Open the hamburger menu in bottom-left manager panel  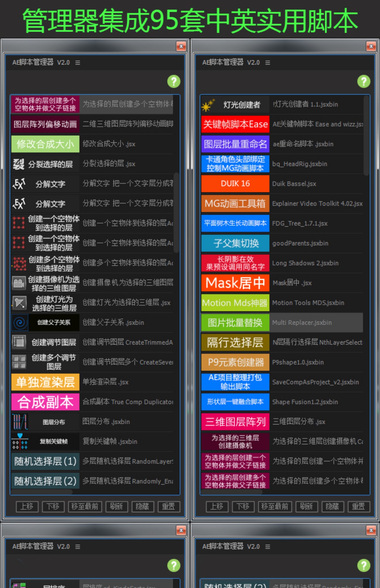point(78,547)
